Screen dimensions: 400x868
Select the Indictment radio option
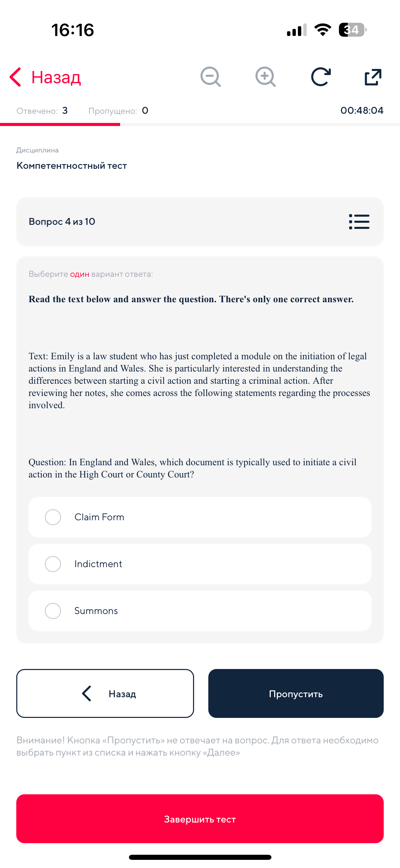200,564
